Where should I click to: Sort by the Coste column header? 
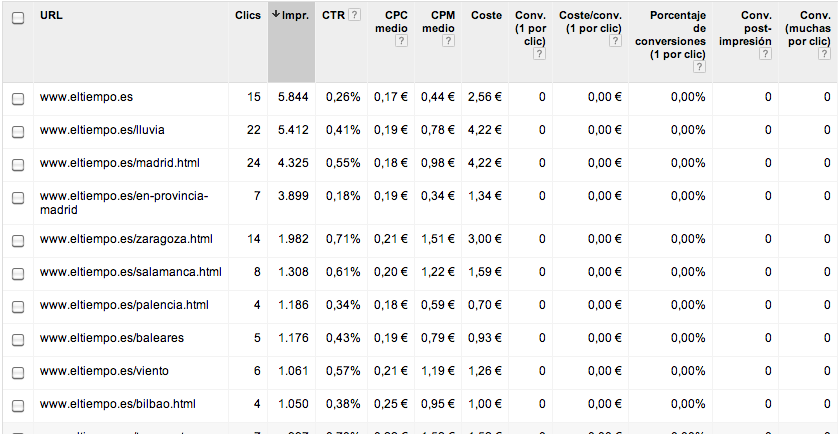click(486, 16)
